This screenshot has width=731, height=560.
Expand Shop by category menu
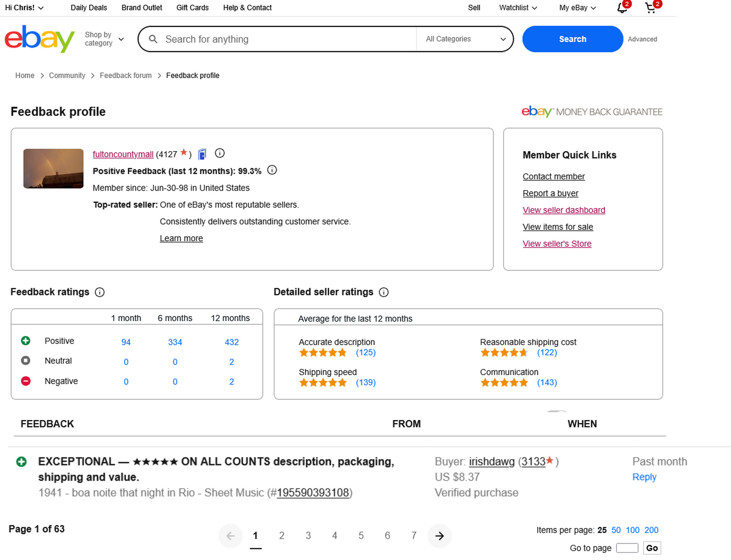coord(104,39)
